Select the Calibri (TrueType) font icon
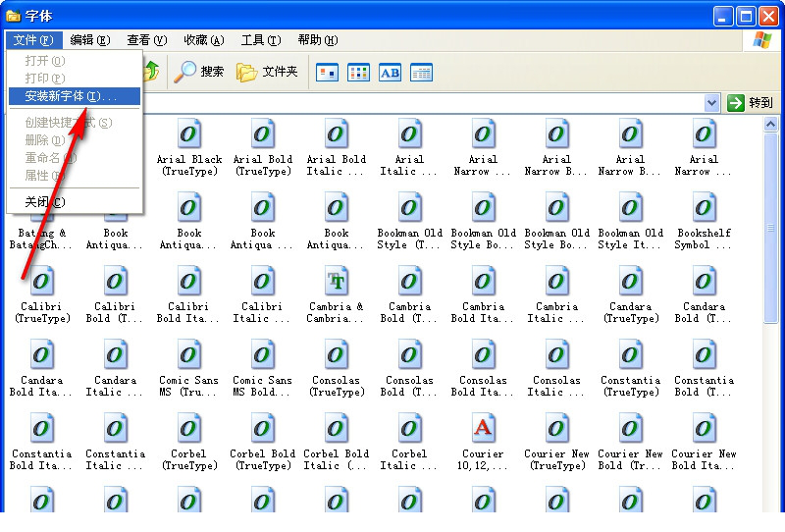 click(42, 282)
